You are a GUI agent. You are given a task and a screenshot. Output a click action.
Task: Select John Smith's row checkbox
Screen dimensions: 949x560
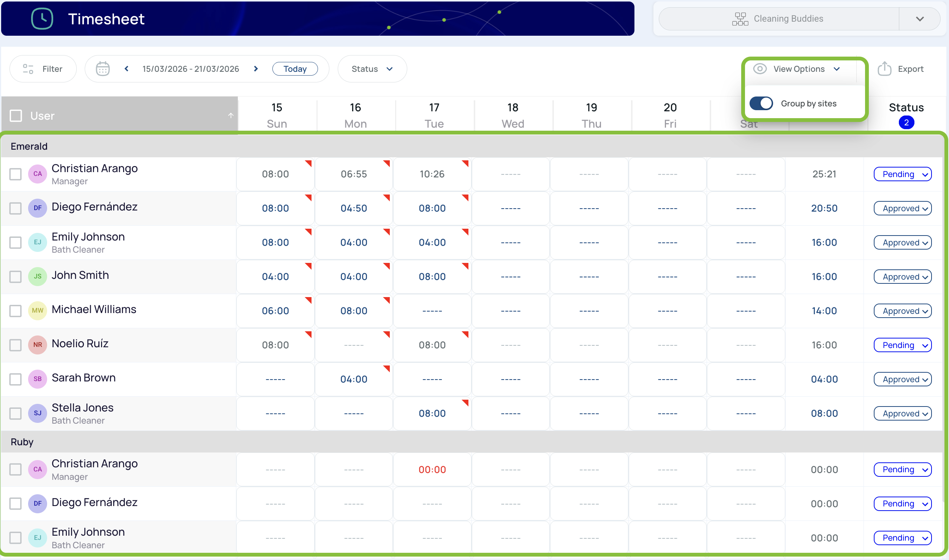(16, 277)
